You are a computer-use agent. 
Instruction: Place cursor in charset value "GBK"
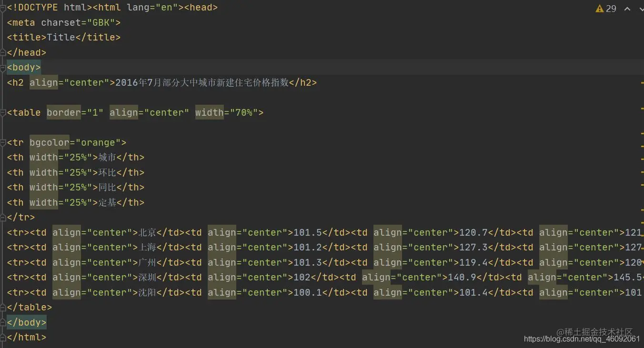tap(101, 22)
